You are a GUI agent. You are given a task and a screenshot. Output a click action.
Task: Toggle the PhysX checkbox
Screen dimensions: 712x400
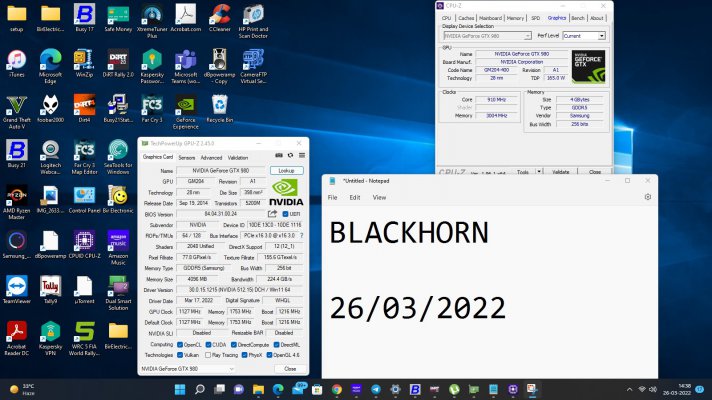pyautogui.click(x=244, y=355)
